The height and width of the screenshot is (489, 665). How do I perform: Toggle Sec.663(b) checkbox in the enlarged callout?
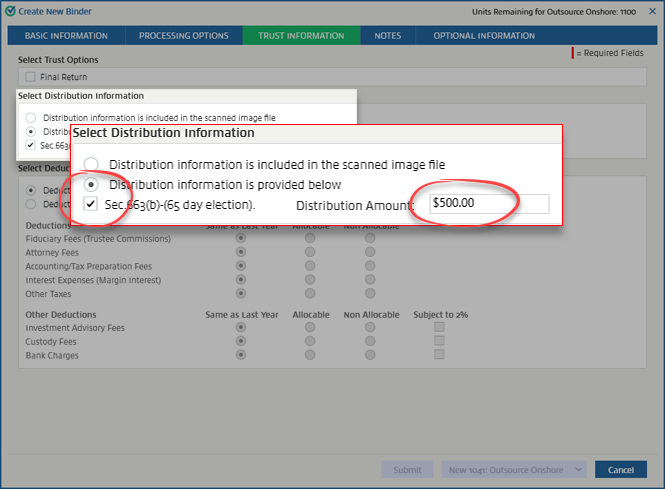pos(92,204)
